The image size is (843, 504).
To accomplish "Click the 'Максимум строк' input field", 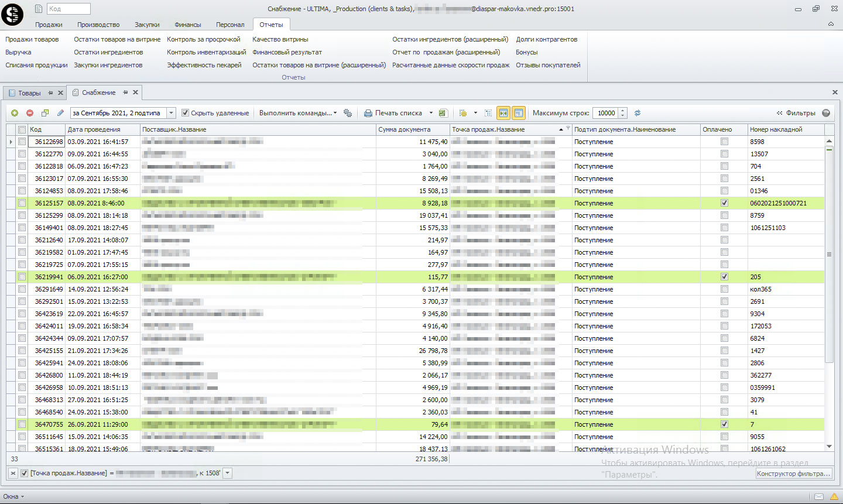I will click(605, 113).
